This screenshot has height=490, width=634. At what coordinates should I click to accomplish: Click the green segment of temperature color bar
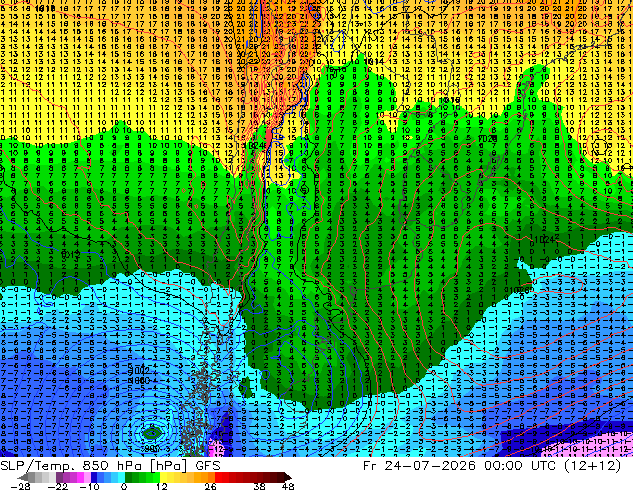[142, 477]
